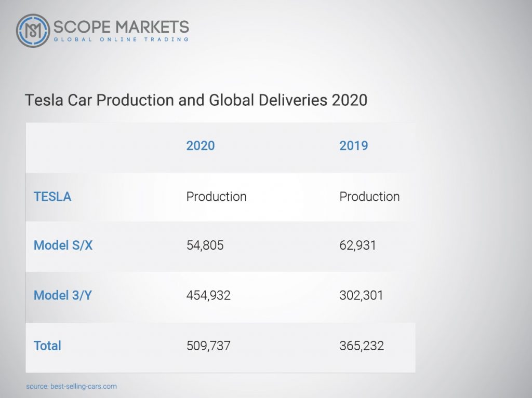
Task: Click 'Production' under the 2019 column
Action: [369, 197]
